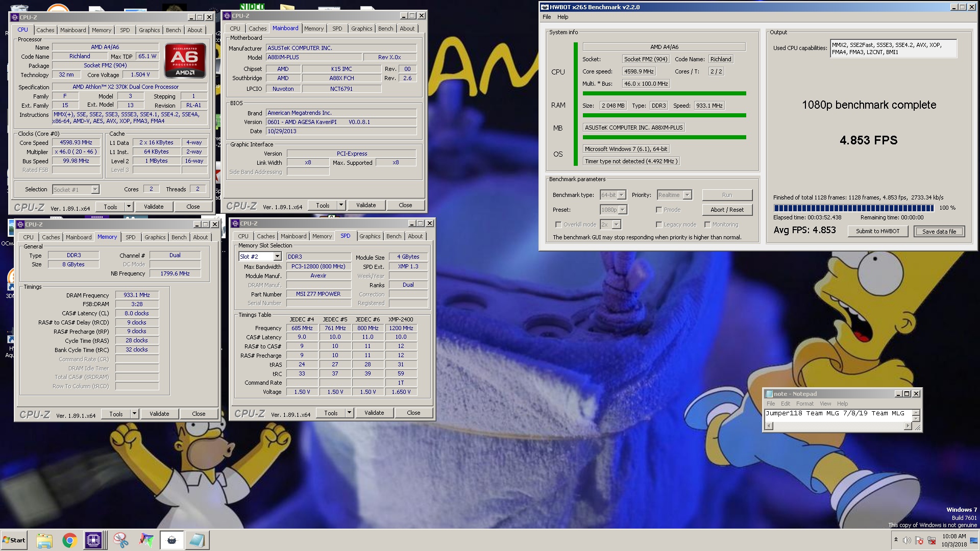Show hidden system tray icons
Viewport: 980px width, 551px height.
coord(896,540)
